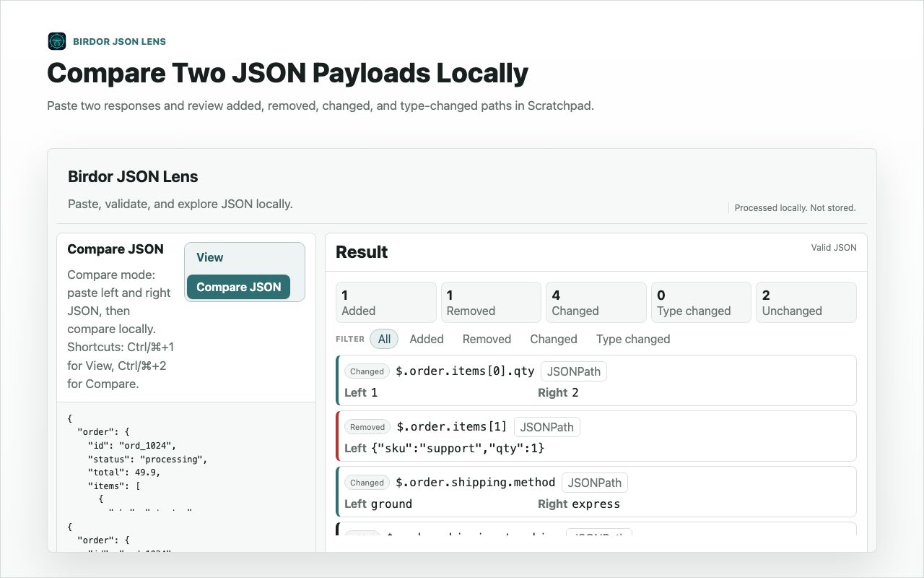Click the 4 Changed summary card

click(x=596, y=302)
